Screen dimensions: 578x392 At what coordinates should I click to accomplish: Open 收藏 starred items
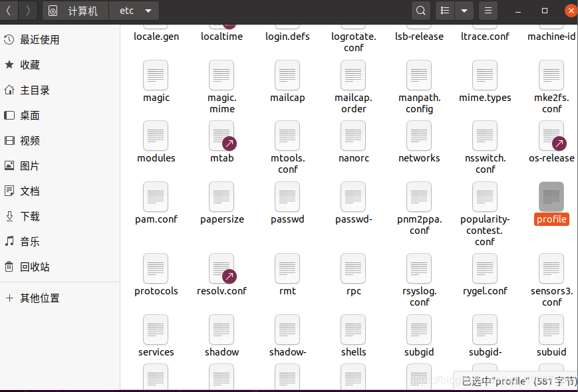coord(60,65)
